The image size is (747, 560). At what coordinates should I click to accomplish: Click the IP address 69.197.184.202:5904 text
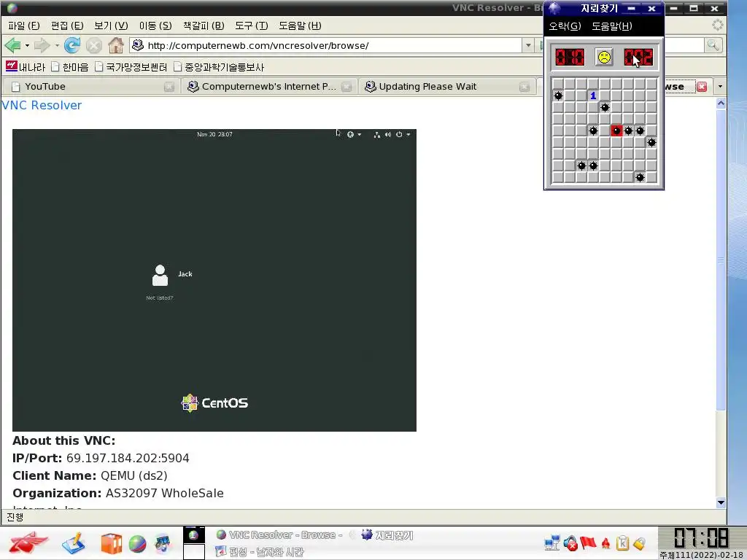pos(128,458)
